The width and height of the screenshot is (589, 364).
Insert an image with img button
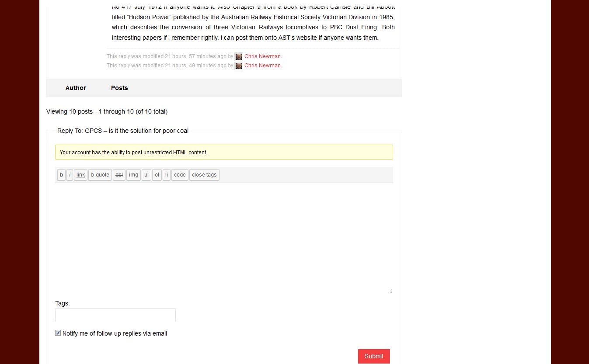point(133,175)
